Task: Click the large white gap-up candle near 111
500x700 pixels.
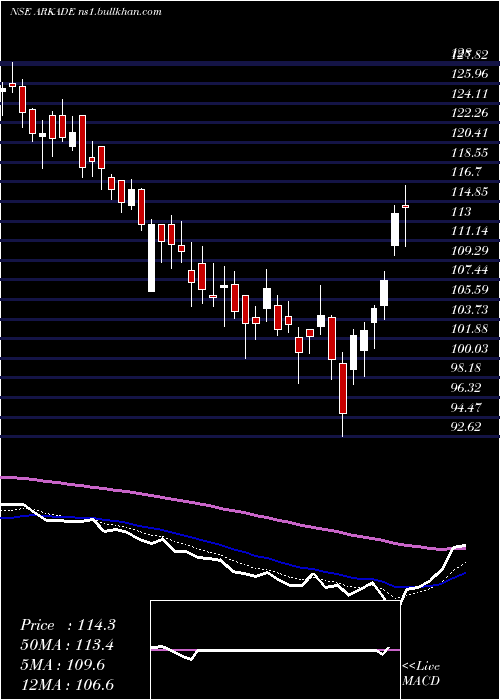Action: [x=395, y=230]
